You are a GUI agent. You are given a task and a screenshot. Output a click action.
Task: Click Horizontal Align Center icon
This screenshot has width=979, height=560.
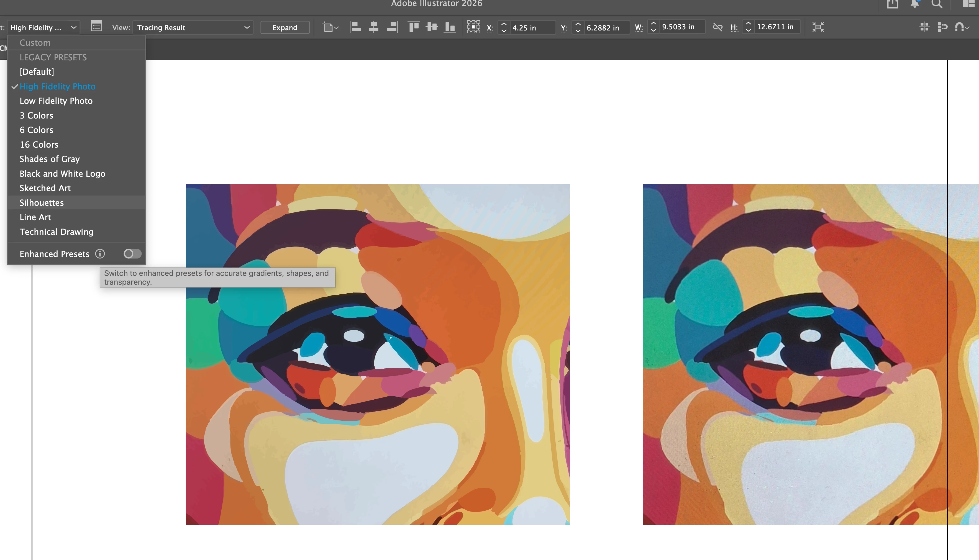[x=373, y=27]
